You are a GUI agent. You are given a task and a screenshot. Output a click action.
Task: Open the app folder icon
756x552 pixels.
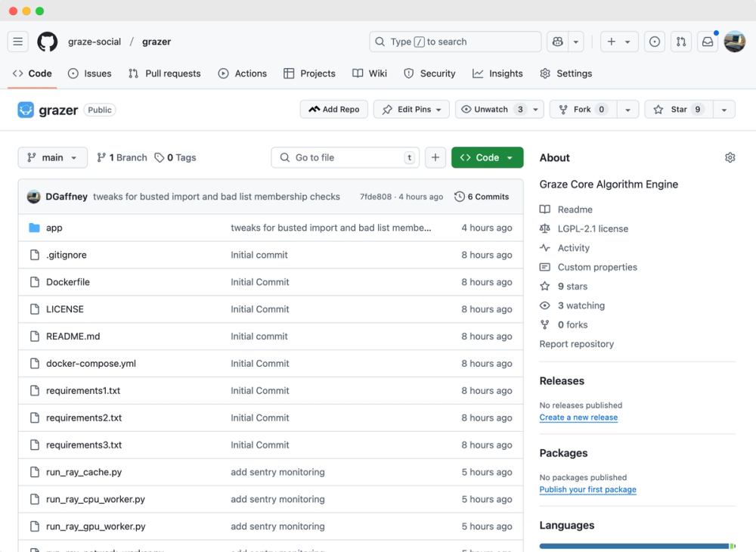coord(34,228)
